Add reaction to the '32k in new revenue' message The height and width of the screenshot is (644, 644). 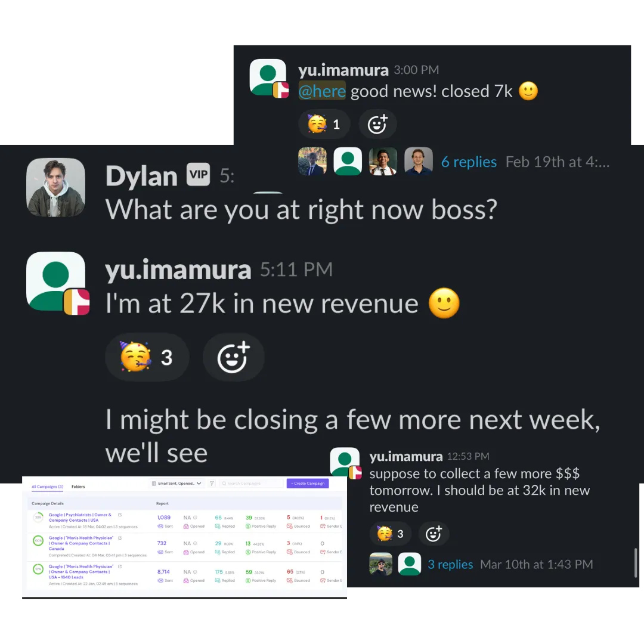click(434, 534)
